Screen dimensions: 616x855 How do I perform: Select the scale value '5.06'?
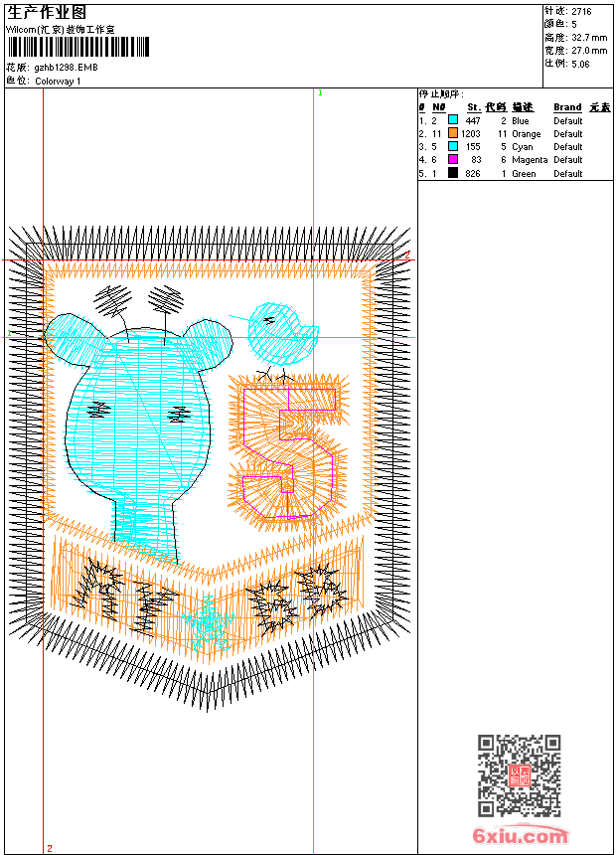(580, 64)
